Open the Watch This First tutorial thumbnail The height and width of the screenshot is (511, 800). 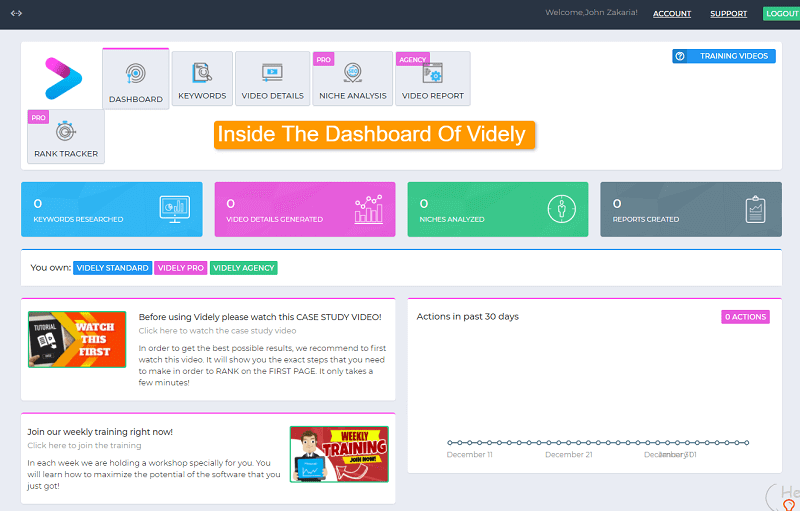pos(77,339)
